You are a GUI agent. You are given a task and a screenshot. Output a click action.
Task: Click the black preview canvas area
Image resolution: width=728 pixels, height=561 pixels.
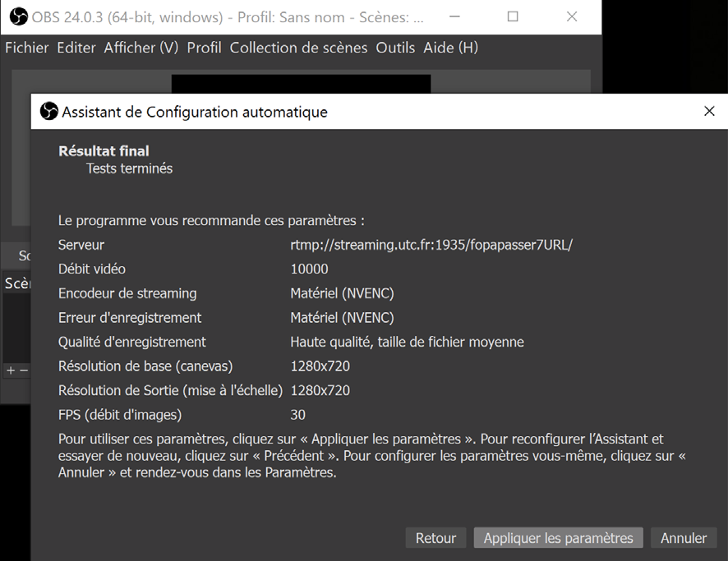[x=301, y=84]
